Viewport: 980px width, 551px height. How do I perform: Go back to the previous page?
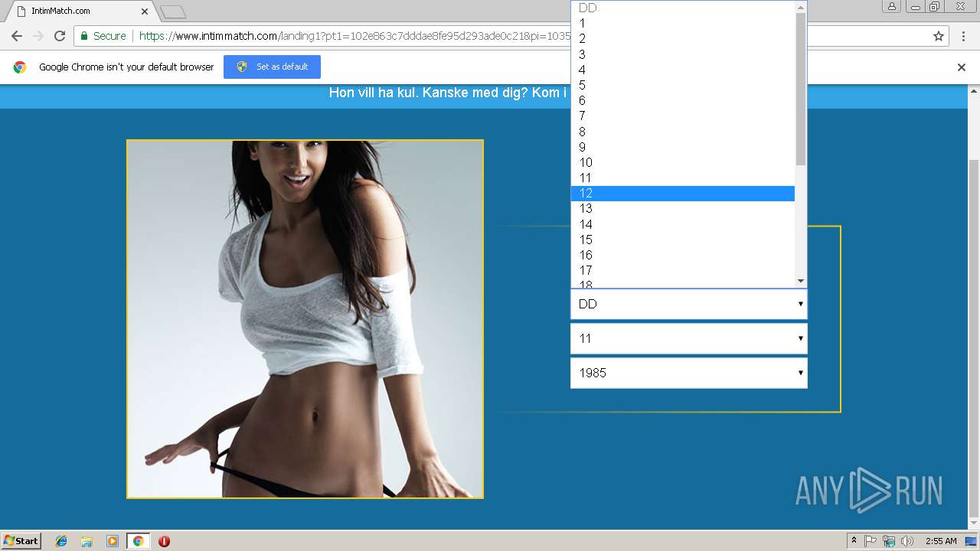pyautogui.click(x=17, y=36)
